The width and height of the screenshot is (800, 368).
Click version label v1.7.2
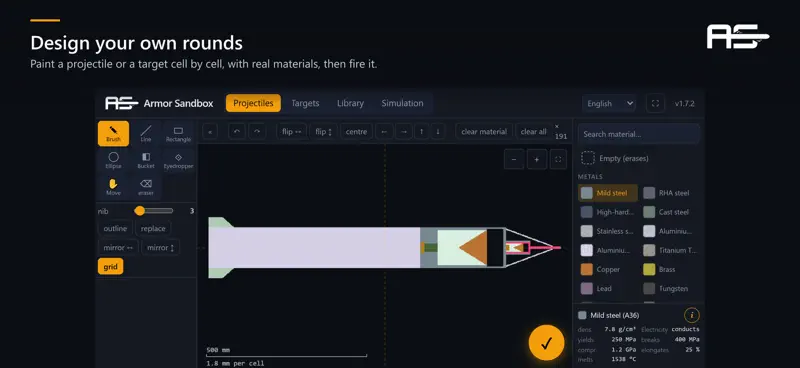684,104
